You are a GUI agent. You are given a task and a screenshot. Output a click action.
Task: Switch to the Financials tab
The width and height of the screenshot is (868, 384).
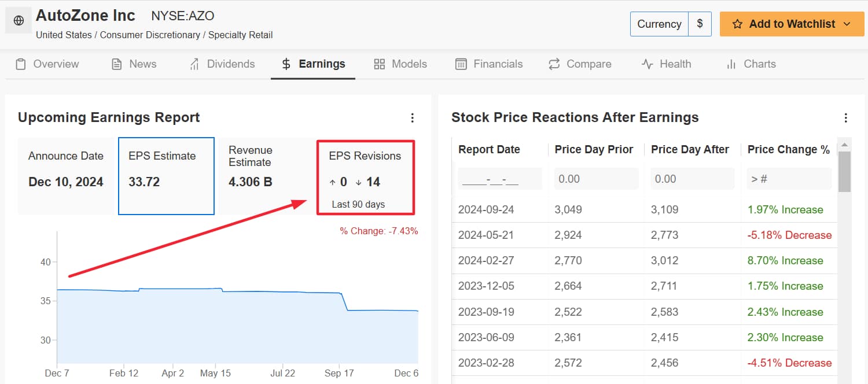point(489,64)
